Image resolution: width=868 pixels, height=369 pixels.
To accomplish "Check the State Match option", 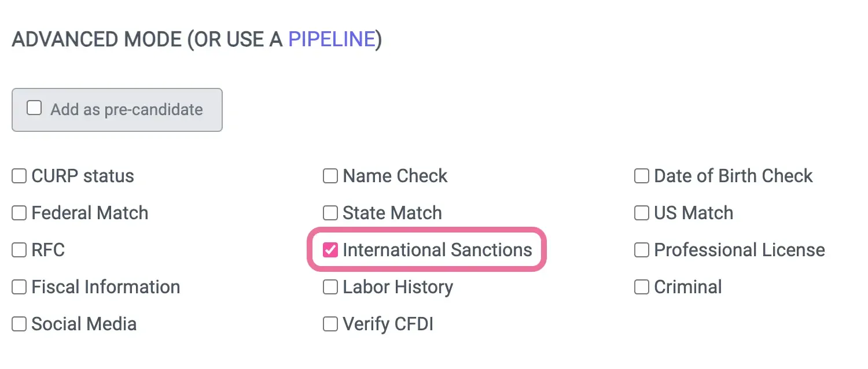I will (x=330, y=213).
